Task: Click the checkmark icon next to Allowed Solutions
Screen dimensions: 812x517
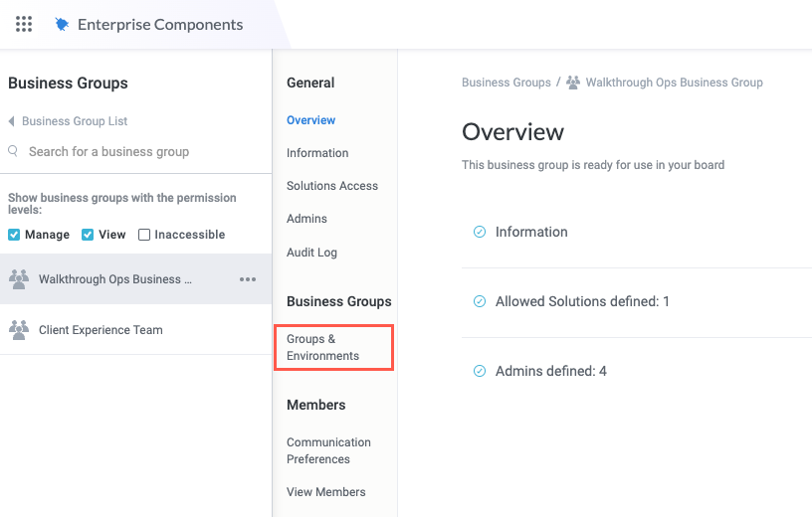Action: 480,301
